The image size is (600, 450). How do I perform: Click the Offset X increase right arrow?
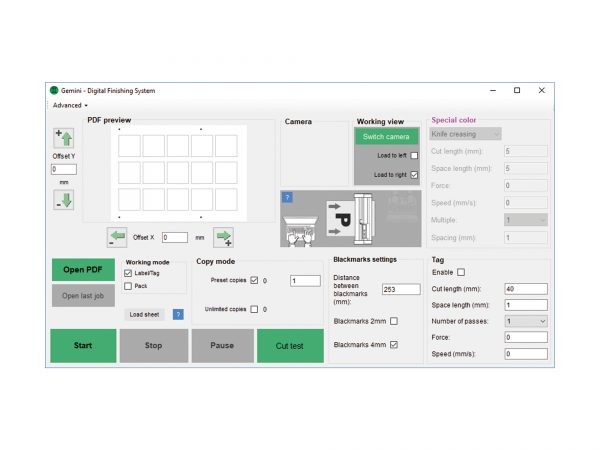[x=223, y=237]
